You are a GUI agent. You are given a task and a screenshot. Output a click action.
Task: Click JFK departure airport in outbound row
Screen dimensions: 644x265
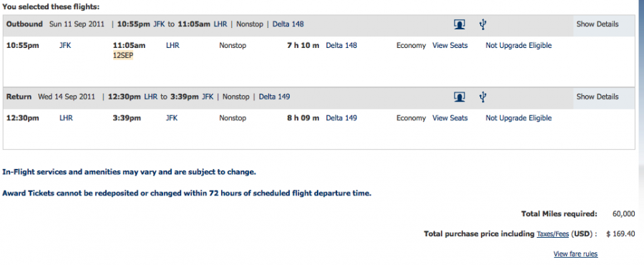click(65, 45)
